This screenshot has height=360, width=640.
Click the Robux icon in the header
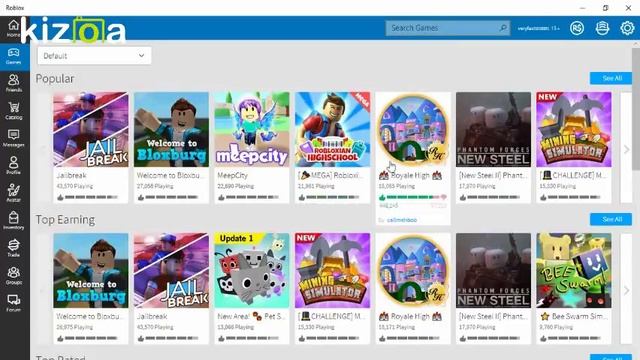coord(577,28)
